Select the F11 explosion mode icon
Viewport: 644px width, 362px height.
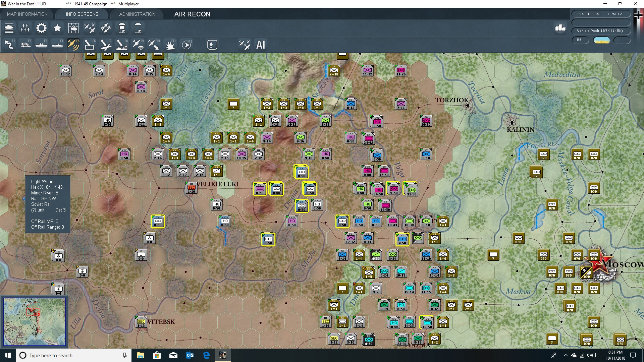point(170,45)
